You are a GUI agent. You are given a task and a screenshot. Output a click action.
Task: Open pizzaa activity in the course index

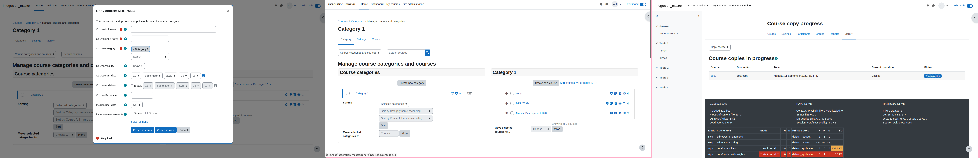[663, 58]
